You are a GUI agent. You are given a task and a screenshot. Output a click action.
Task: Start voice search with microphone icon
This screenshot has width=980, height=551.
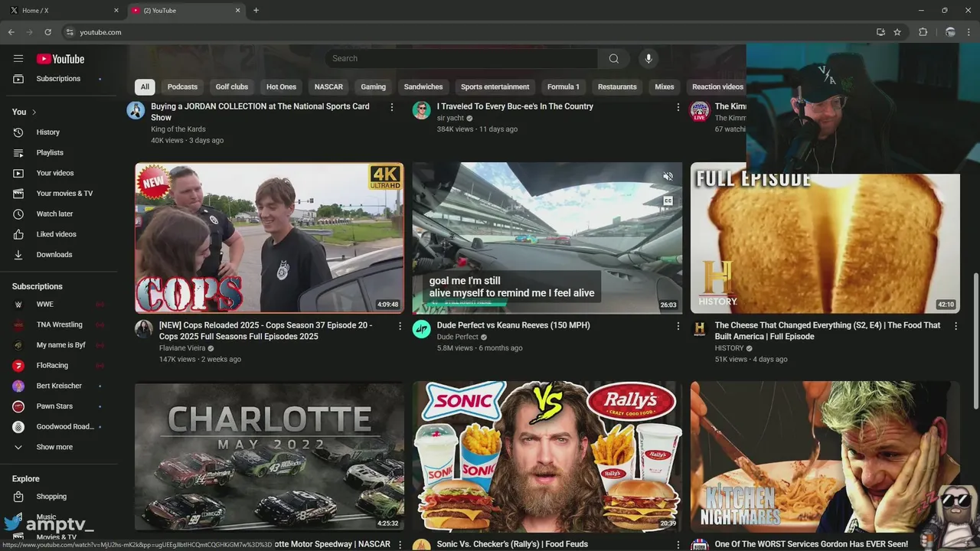(648, 59)
